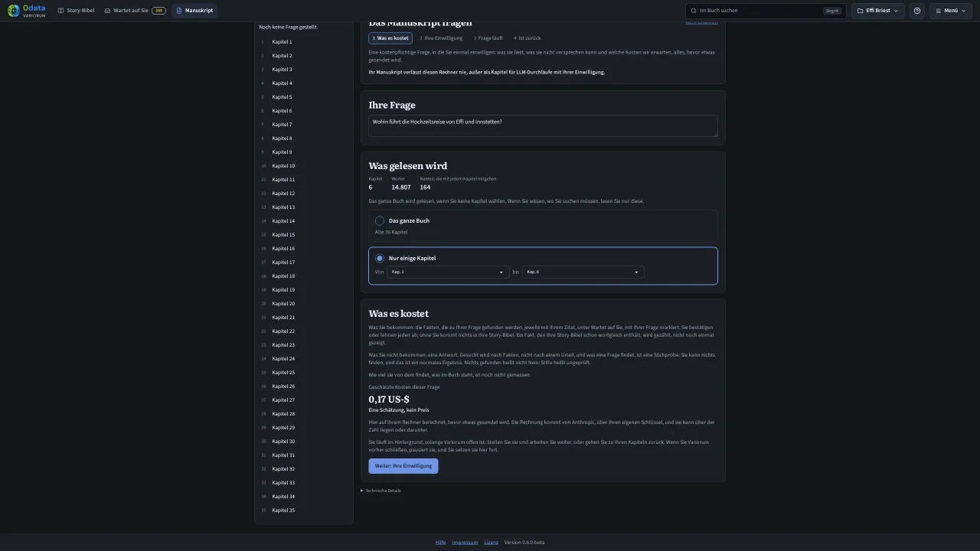This screenshot has height=551, width=980.
Task: Focus the Im Buch suchen search field
Action: [766, 11]
